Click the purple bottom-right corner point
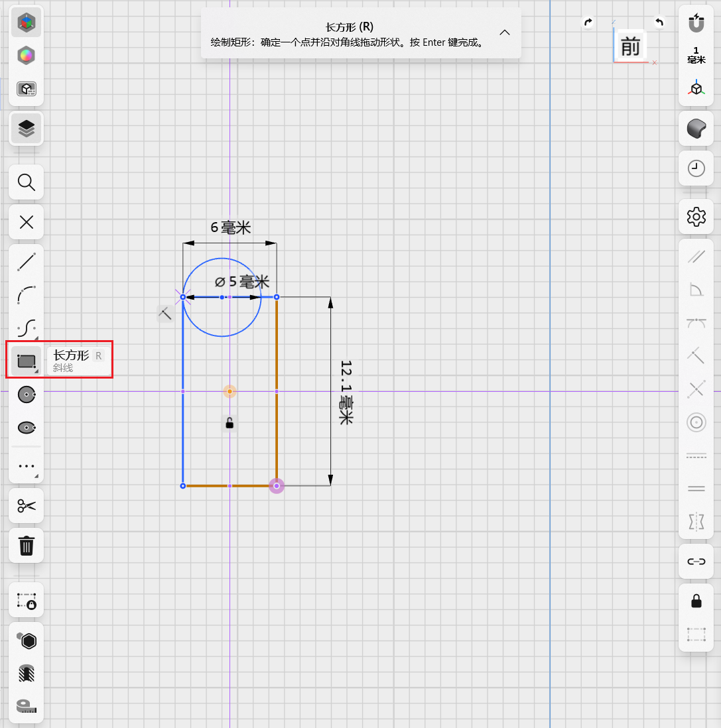The image size is (721, 728). (277, 485)
